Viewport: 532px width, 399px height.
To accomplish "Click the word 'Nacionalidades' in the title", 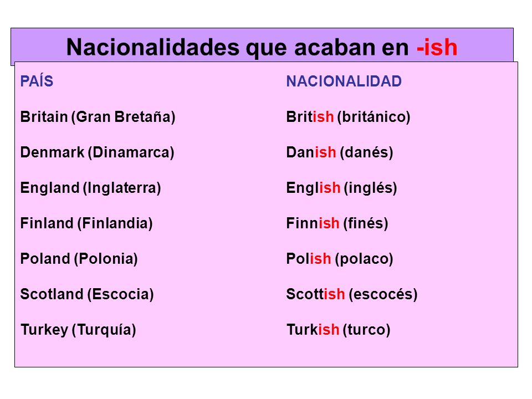I will point(153,47).
